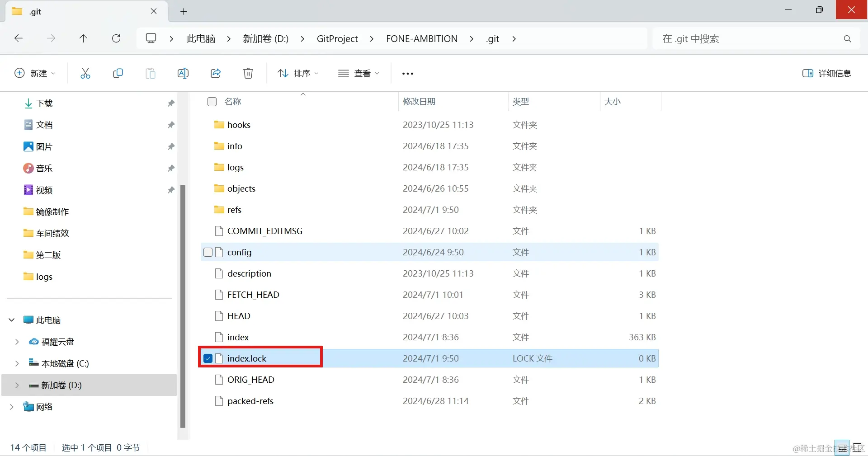The height and width of the screenshot is (456, 868).
Task: Switch to large thumbnails view icon in status bar
Action: pyautogui.click(x=857, y=448)
